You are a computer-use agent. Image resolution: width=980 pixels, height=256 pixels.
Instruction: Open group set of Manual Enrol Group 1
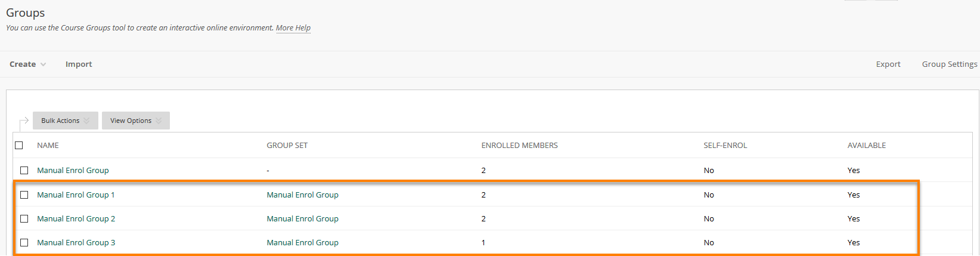(302, 195)
